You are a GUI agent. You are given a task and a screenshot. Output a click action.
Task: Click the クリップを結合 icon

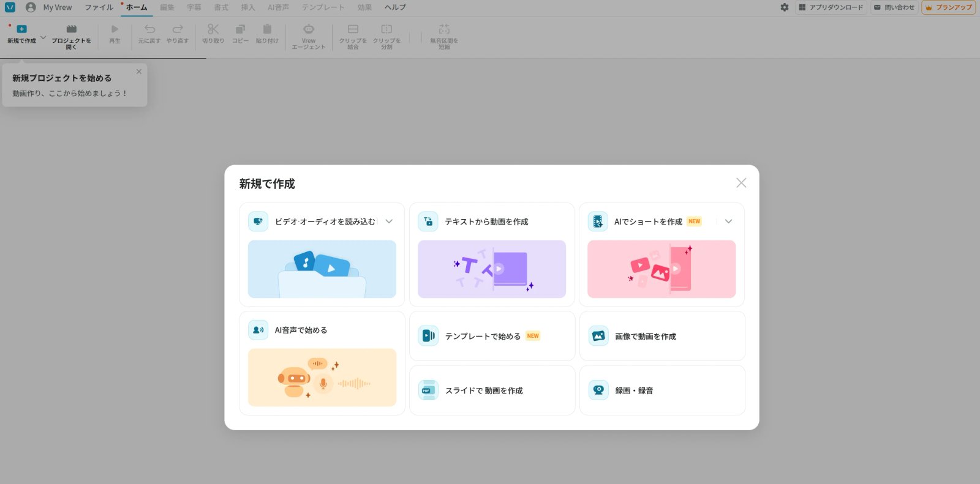pyautogui.click(x=353, y=29)
